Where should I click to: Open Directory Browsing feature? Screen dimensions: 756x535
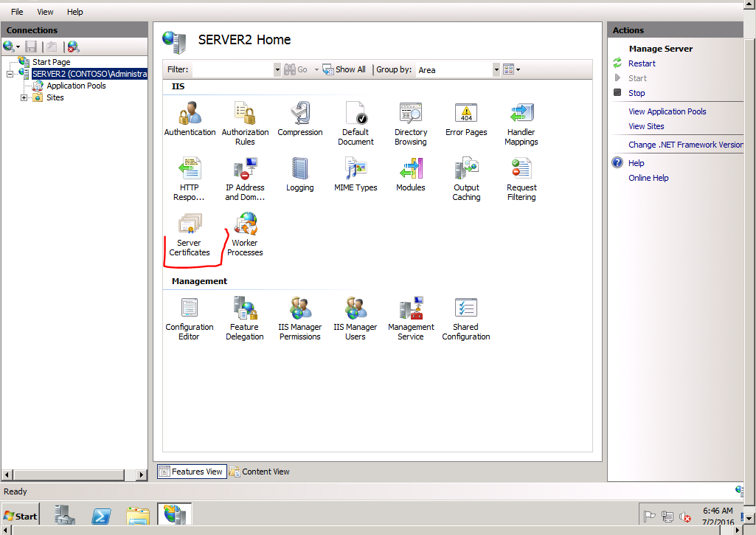[x=411, y=123]
